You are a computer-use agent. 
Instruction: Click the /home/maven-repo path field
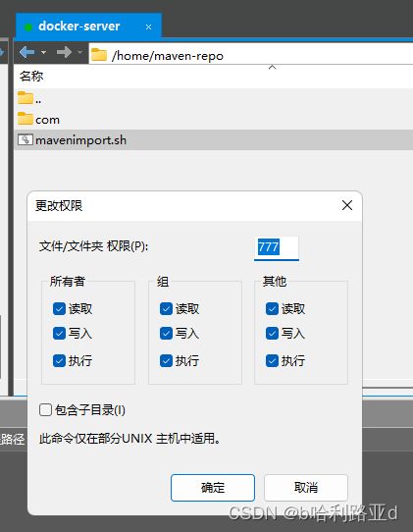(x=251, y=54)
